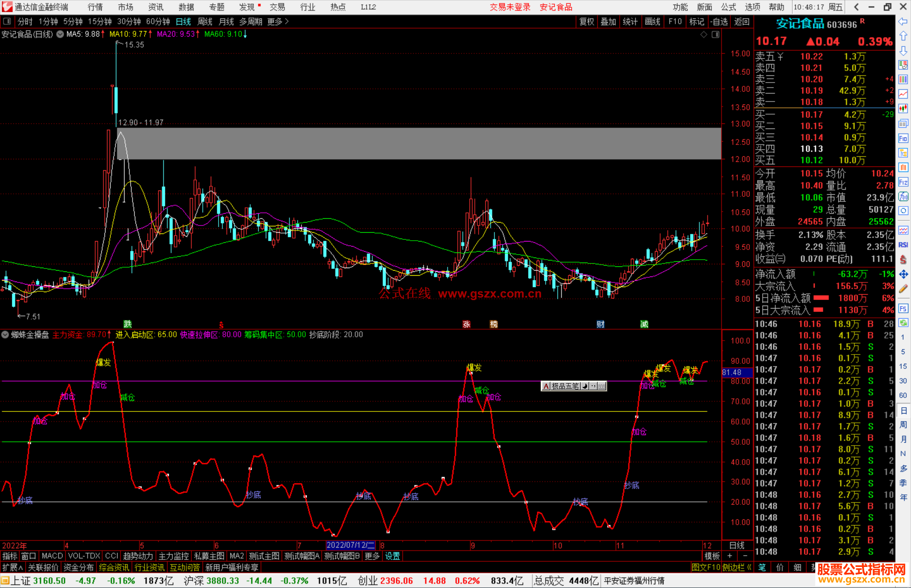Open the 公式 menu
The height and width of the screenshot is (588, 911).
[x=728, y=7]
